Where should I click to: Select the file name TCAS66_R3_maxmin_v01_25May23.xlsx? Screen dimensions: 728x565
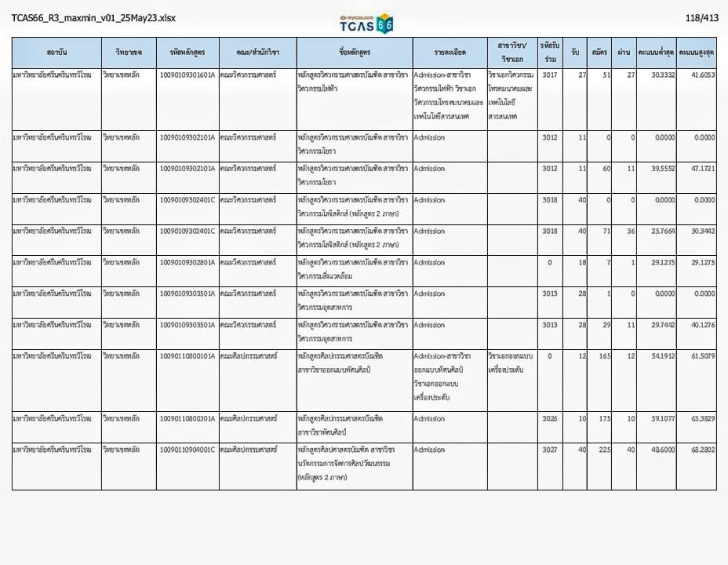(93, 18)
